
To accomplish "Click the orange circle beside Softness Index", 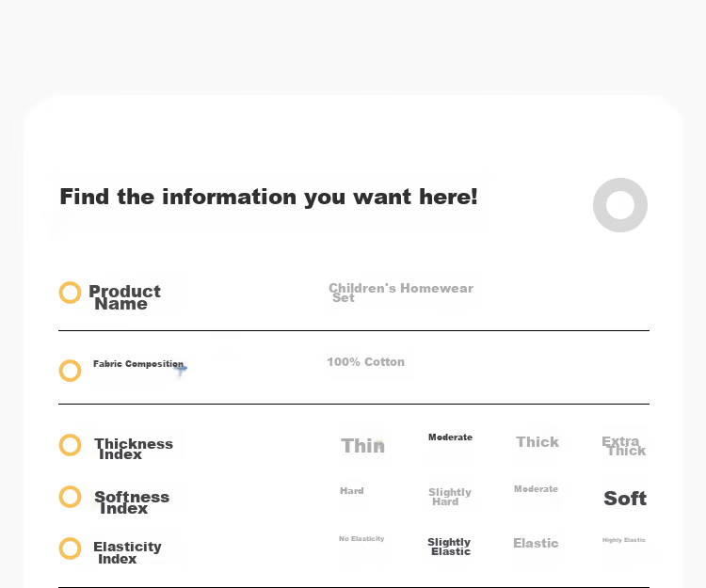I will tap(71, 497).
